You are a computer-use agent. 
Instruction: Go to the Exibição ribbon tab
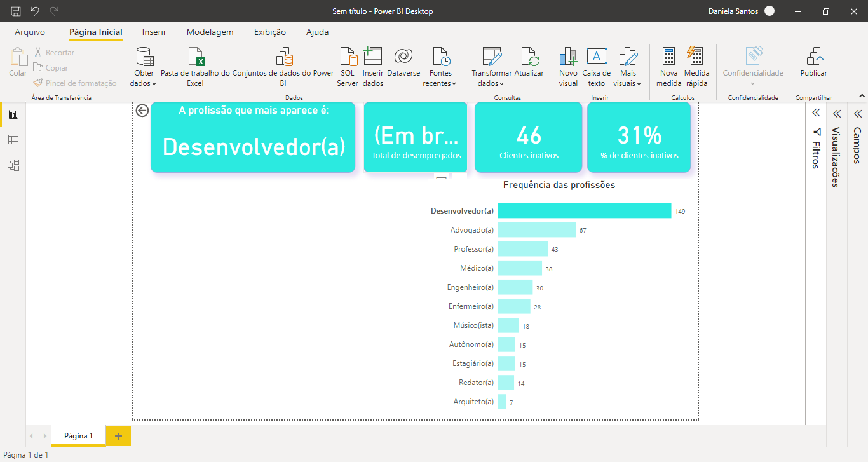270,32
